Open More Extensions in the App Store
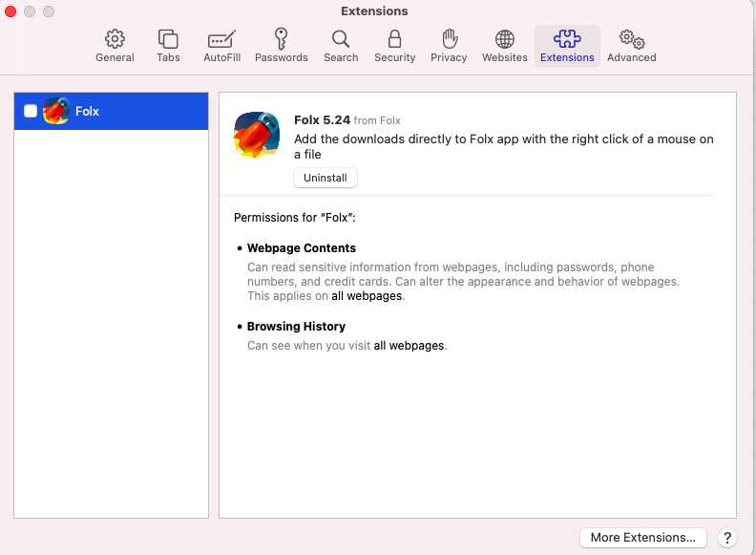The image size is (756, 555). coord(642,537)
